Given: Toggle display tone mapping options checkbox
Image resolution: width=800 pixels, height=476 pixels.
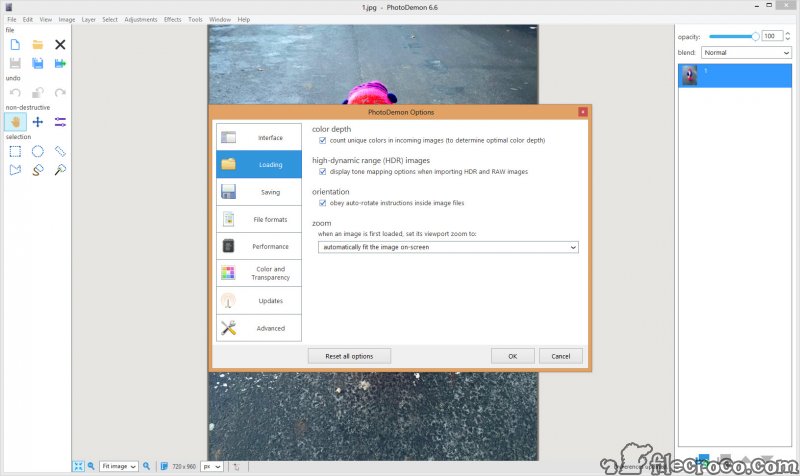Looking at the screenshot, I should point(322,172).
